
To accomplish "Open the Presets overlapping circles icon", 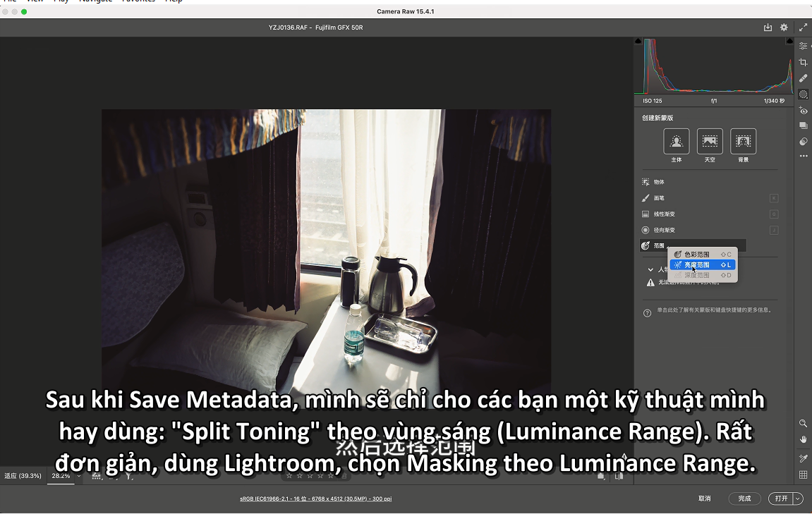I will [x=803, y=142].
